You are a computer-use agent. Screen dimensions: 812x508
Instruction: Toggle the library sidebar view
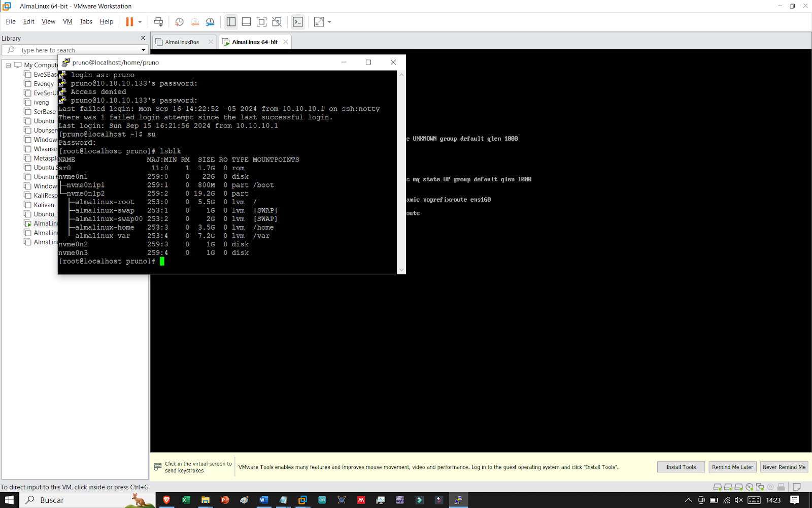coord(231,22)
